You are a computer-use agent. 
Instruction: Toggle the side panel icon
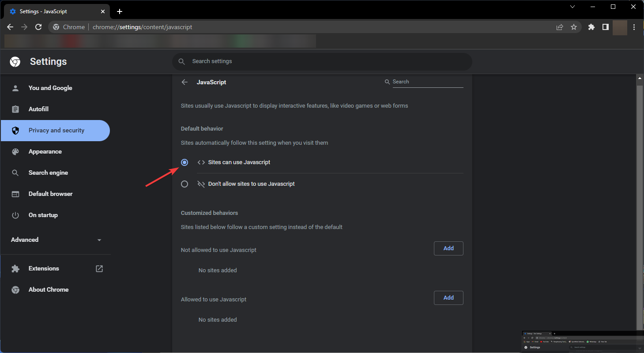pos(605,27)
